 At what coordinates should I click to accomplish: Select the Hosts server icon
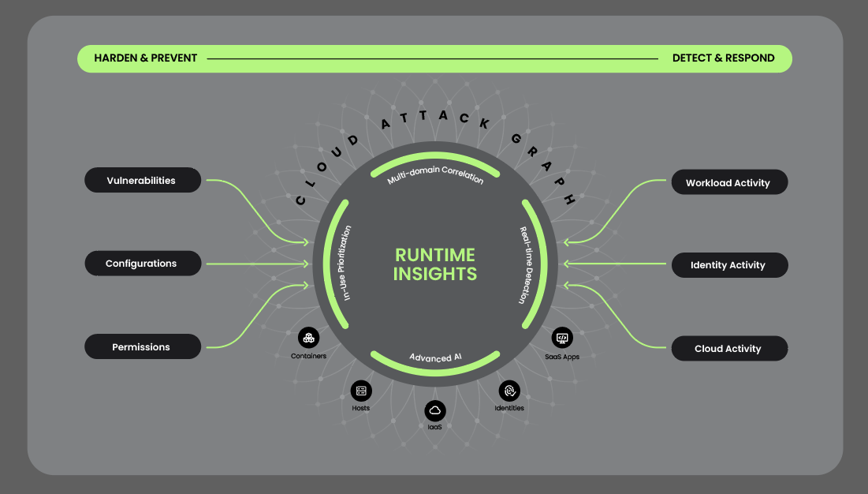(x=361, y=390)
